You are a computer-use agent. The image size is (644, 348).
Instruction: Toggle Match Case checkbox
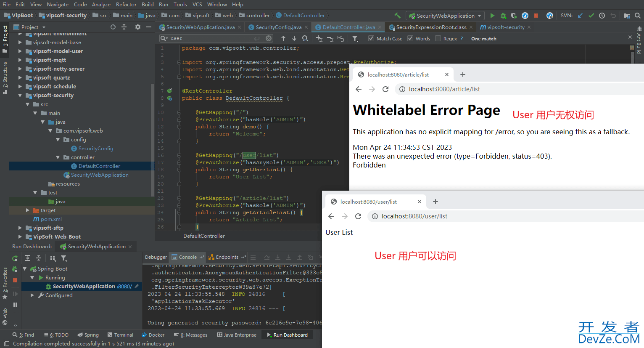(x=371, y=38)
